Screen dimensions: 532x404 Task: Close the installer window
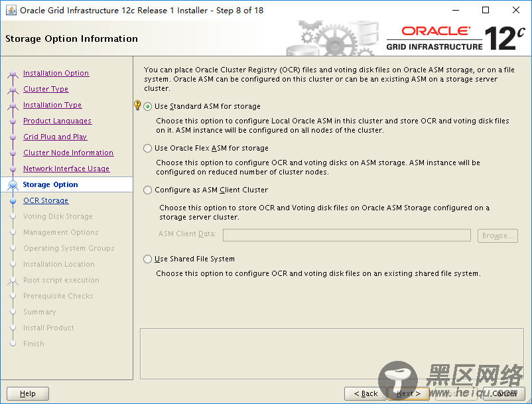(515, 10)
